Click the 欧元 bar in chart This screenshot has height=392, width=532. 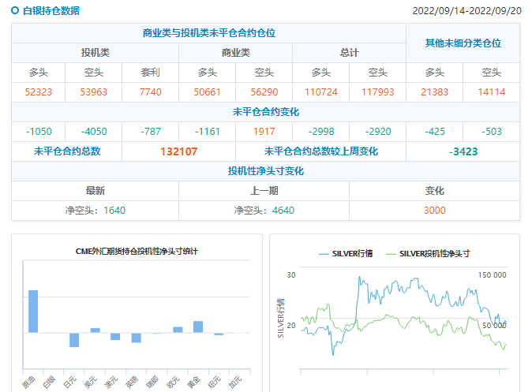point(178,330)
